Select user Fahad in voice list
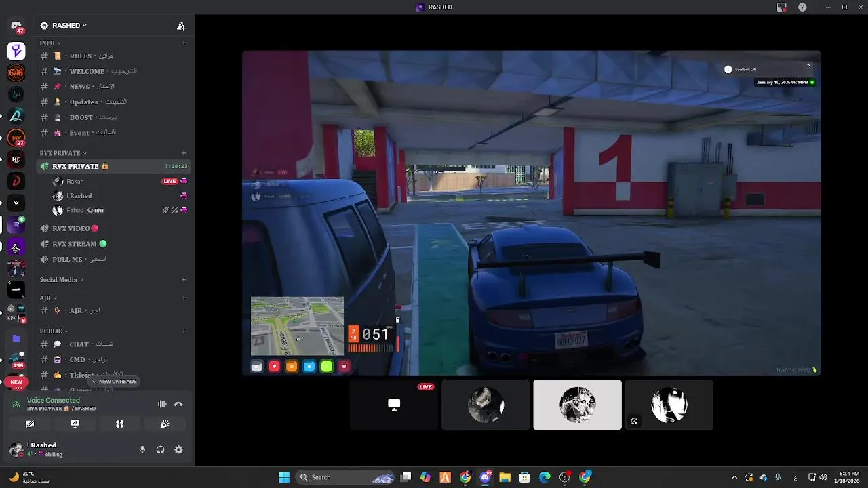 click(119, 210)
